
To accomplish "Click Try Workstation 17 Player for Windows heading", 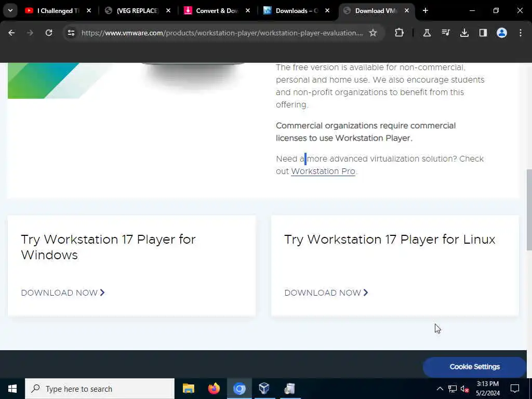I will (108, 247).
